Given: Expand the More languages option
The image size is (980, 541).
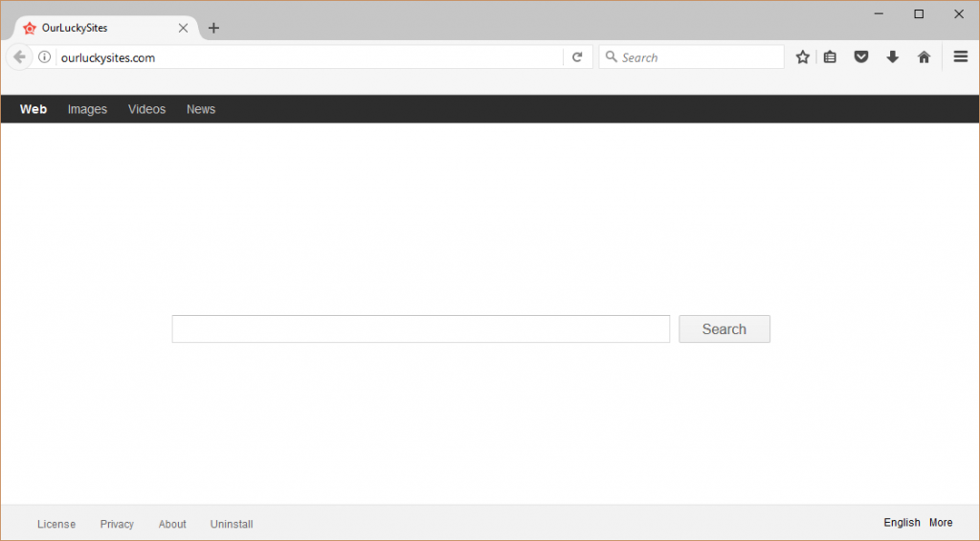Looking at the screenshot, I should tap(941, 523).
